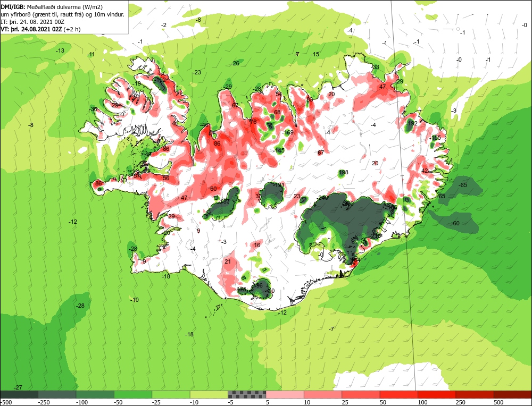Click the valid time line "VT: þri. 24.08.2021 02Z (+2 h)"
The width and height of the screenshot is (532, 406).
[x=41, y=29]
